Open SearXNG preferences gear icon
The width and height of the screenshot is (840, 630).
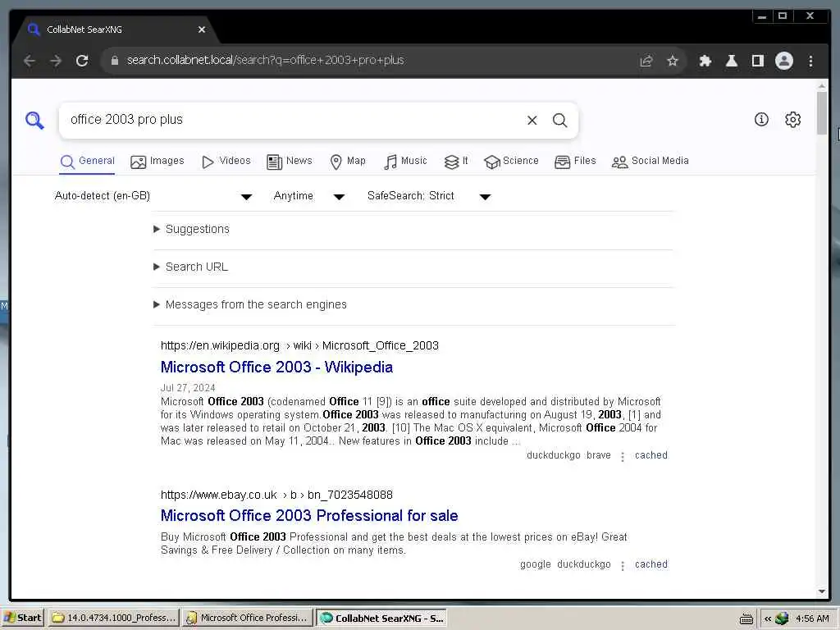(793, 120)
